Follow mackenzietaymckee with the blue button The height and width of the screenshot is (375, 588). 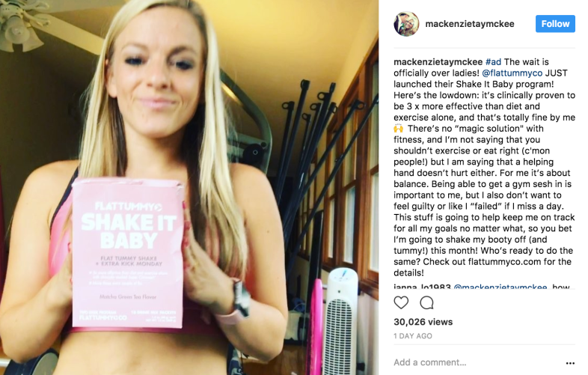(555, 24)
